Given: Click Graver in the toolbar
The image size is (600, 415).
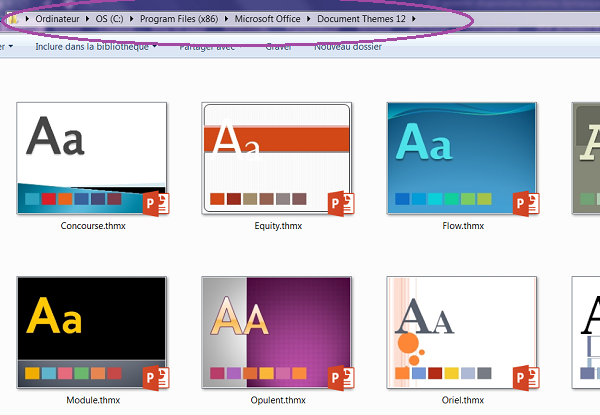Looking at the screenshot, I should [279, 47].
